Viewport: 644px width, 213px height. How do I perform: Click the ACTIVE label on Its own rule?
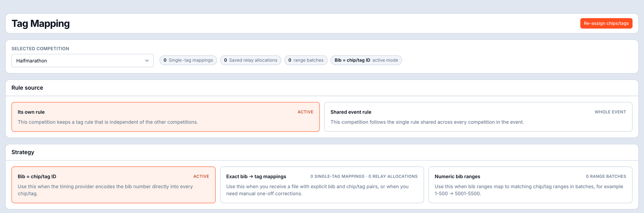(305, 112)
